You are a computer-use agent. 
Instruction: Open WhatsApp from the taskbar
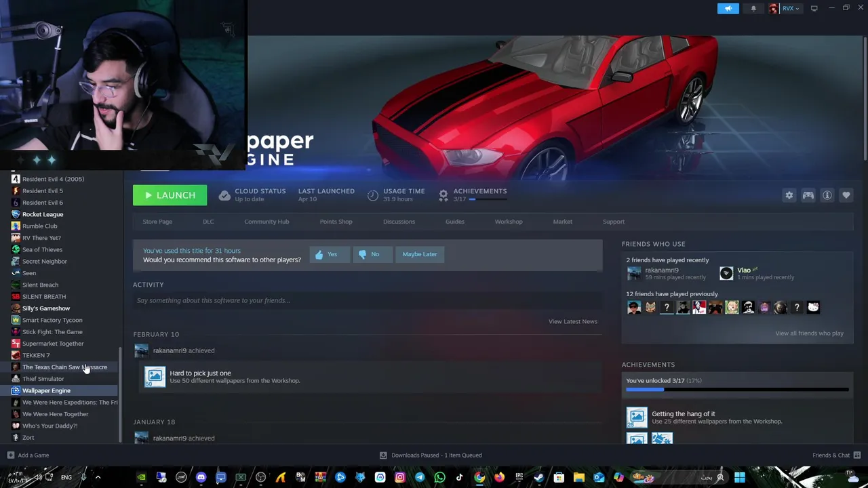[439, 477]
